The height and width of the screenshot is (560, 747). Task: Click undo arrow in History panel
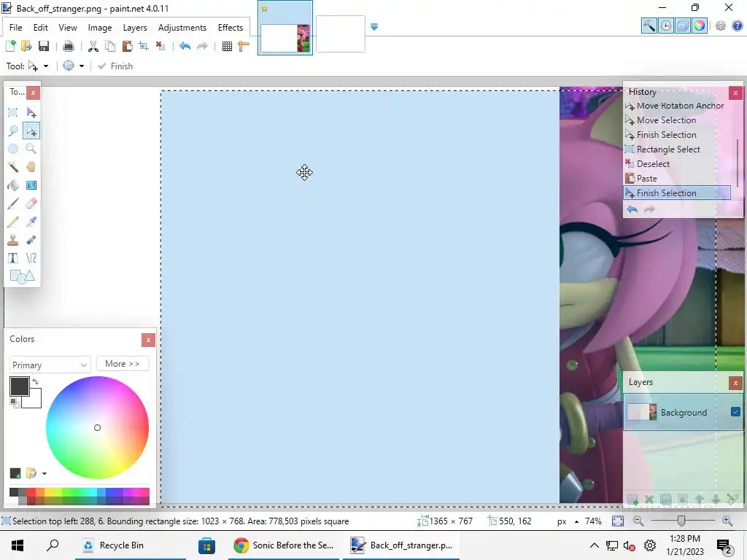[x=632, y=209]
